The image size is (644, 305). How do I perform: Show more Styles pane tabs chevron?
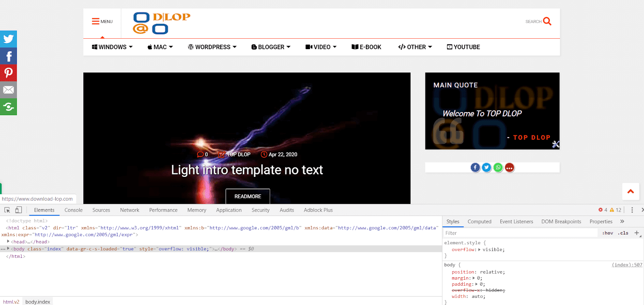pyautogui.click(x=622, y=221)
